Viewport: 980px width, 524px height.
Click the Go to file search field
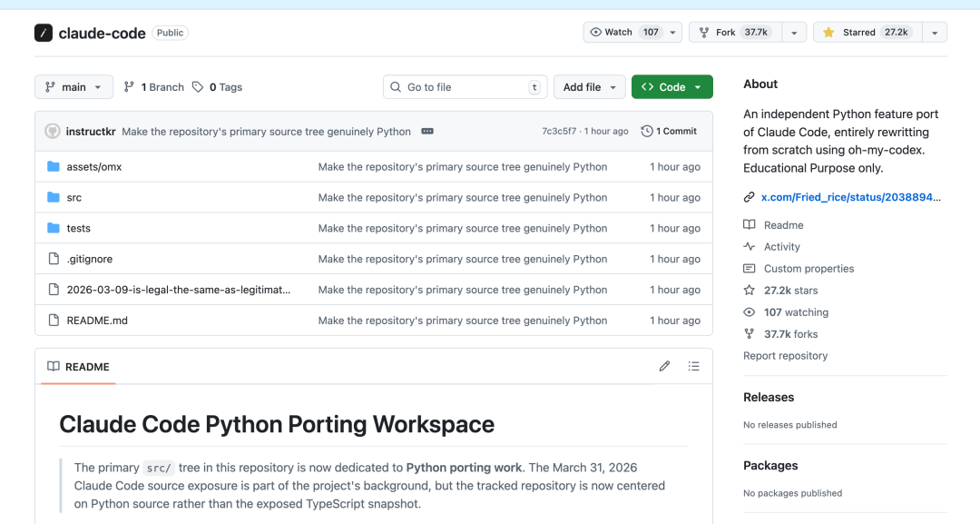click(465, 87)
